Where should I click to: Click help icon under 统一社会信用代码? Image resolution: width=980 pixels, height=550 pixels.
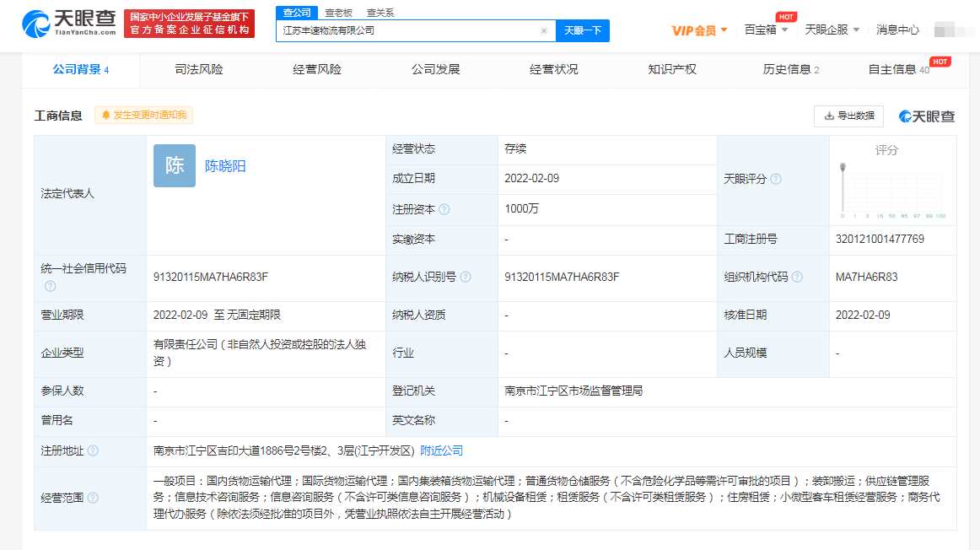pyautogui.click(x=50, y=287)
